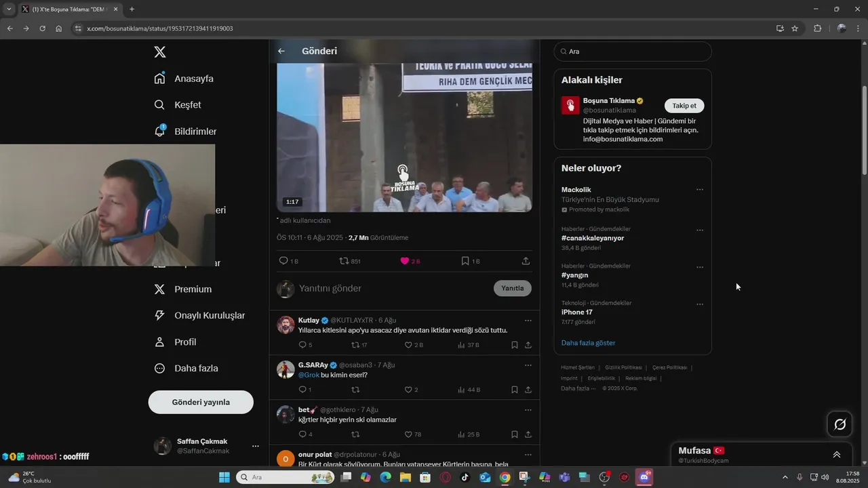
Task: Open options for #yangın trend
Action: click(700, 267)
